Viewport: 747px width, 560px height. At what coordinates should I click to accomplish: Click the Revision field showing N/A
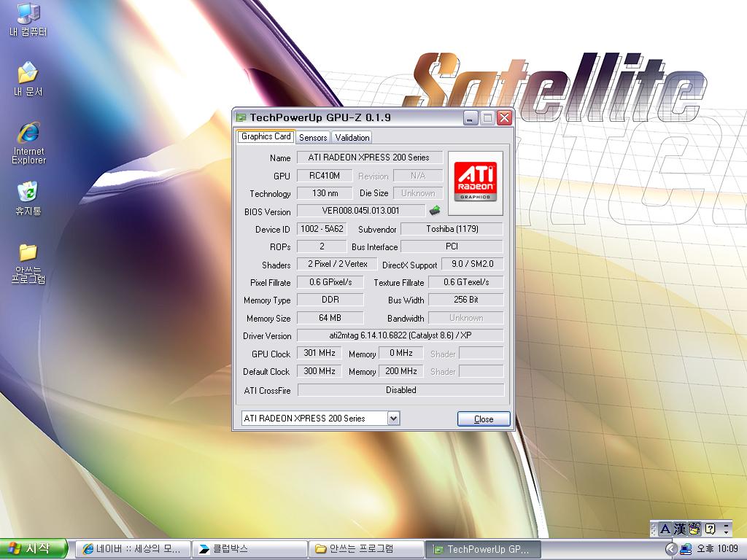(418, 176)
